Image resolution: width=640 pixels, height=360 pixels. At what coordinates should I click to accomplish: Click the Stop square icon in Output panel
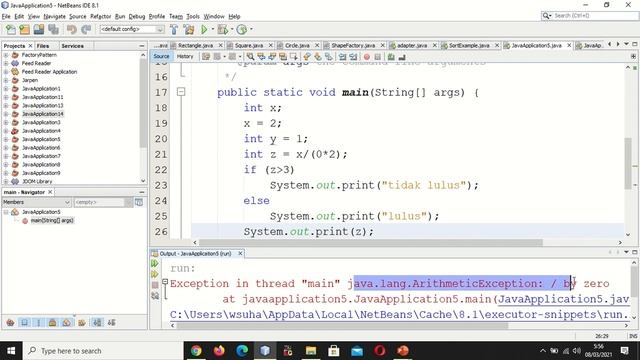(x=155, y=285)
